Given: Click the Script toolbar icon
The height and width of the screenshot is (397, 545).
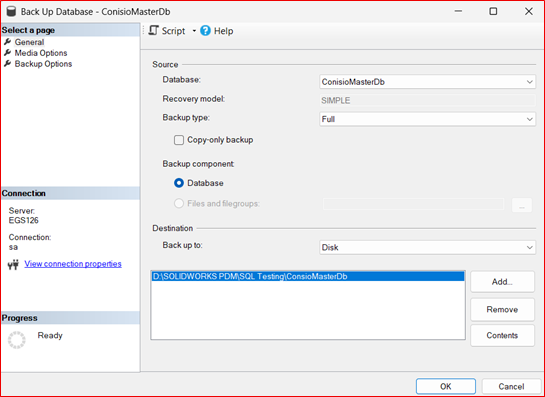Looking at the screenshot, I should [x=153, y=31].
